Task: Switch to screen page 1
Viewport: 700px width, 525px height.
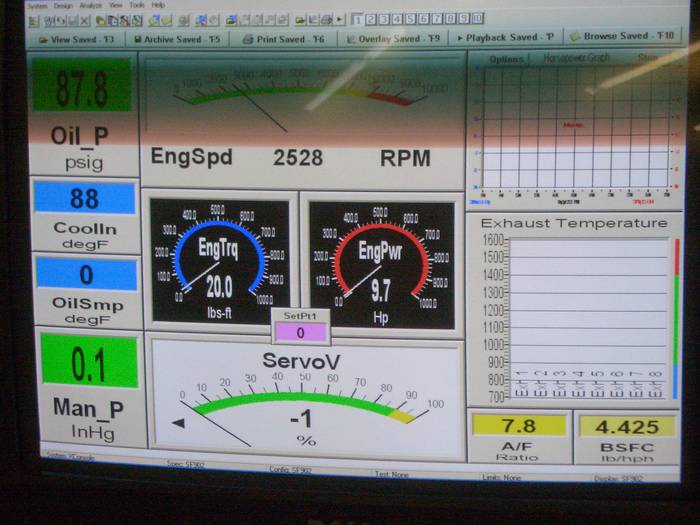Action: click(x=358, y=18)
